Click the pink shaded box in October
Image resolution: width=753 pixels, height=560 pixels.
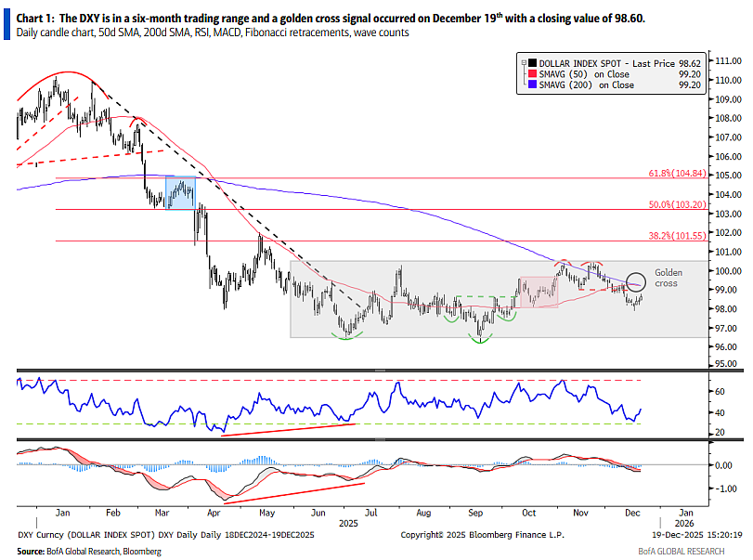(x=539, y=292)
